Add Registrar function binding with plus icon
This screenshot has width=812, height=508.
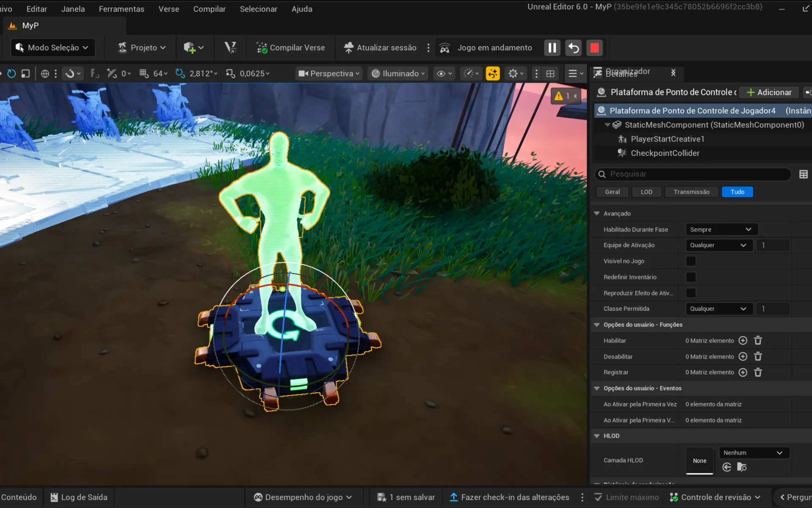(x=743, y=372)
